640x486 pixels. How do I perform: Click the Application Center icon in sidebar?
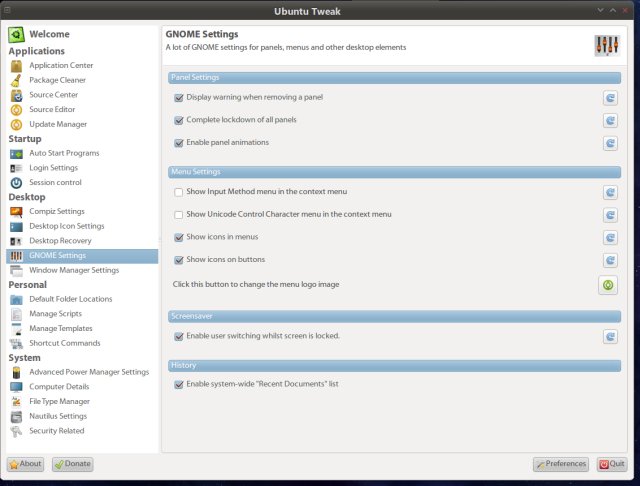(x=16, y=66)
